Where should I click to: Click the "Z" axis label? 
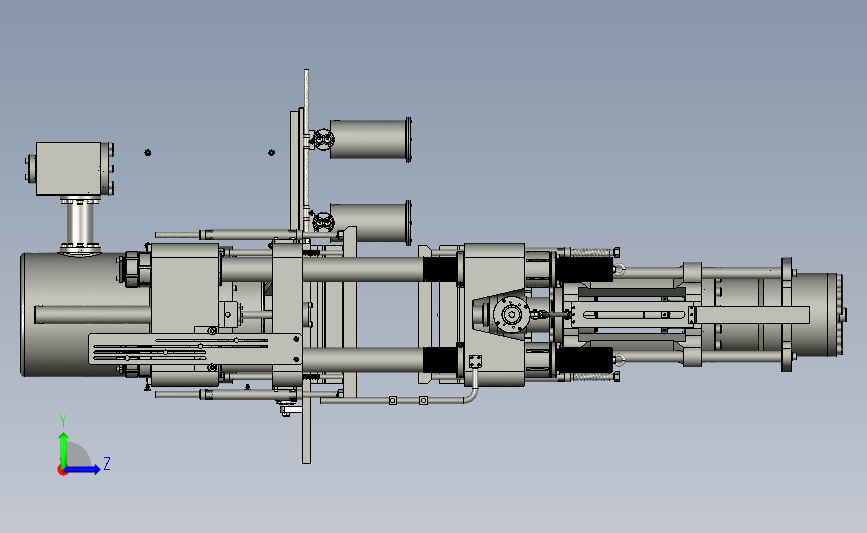pyautogui.click(x=107, y=463)
